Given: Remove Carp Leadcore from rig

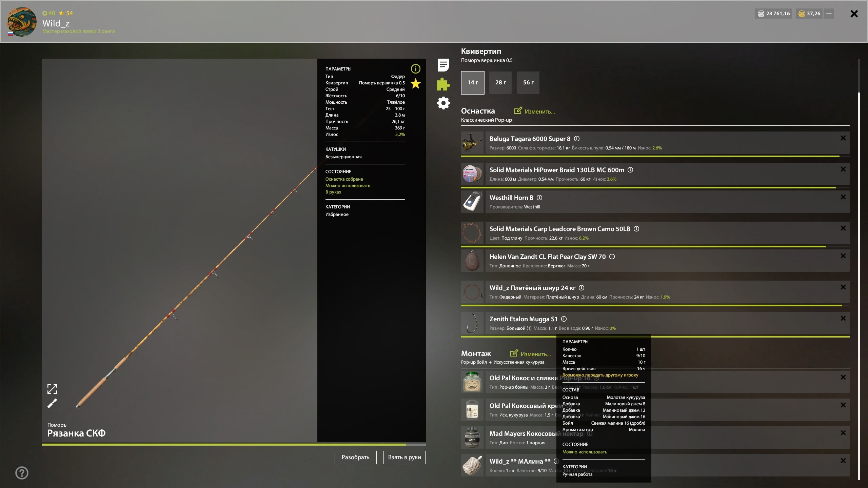Looking at the screenshot, I should click(843, 228).
